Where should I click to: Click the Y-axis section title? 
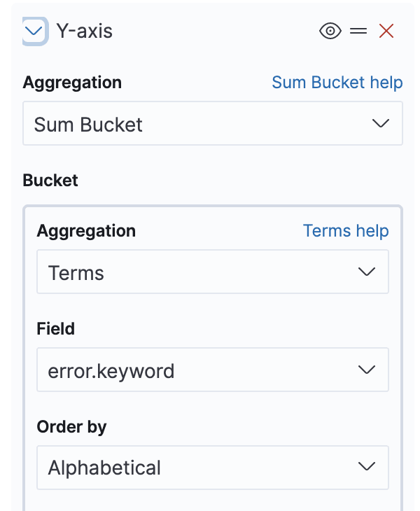[85, 31]
